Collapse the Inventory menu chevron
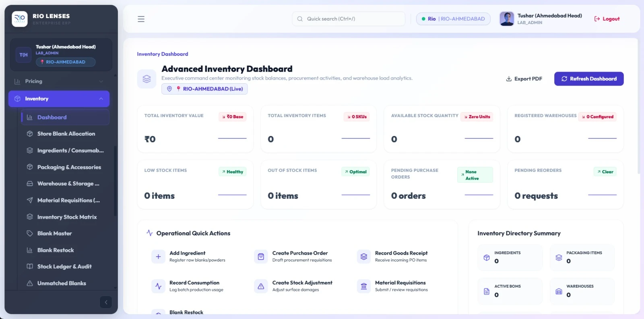 pos(101,99)
